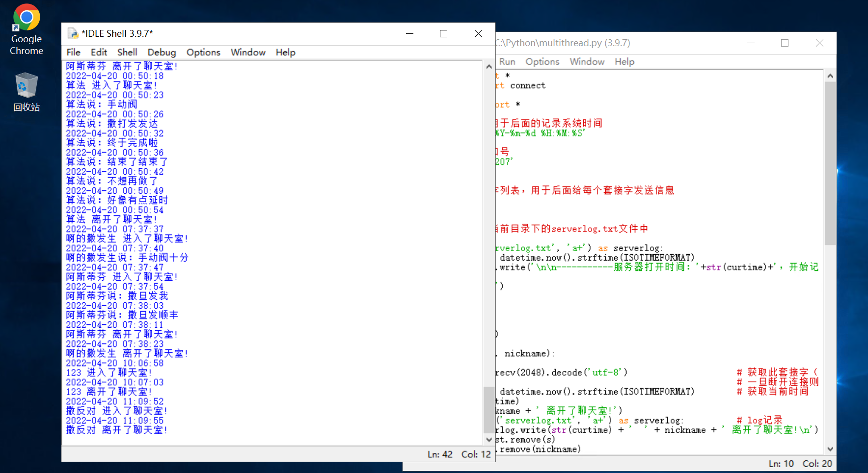
Task: Click the up arrow on the editor scrollbar
Action: pyautogui.click(x=830, y=75)
